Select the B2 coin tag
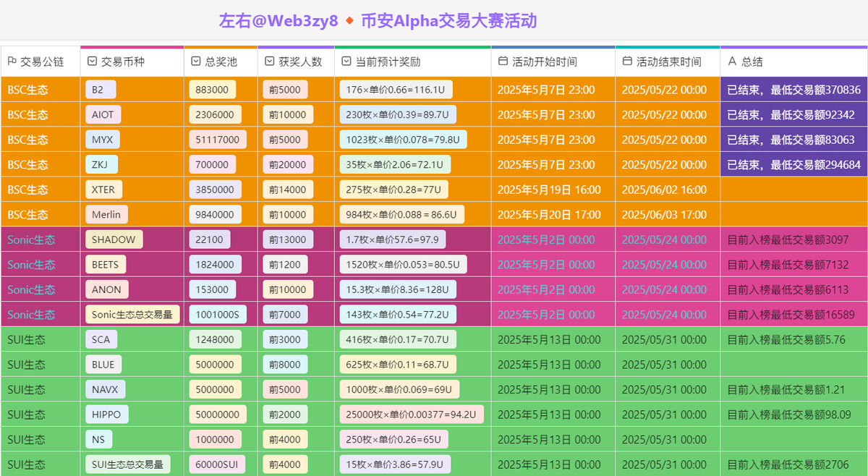This screenshot has width=868, height=476. click(101, 90)
